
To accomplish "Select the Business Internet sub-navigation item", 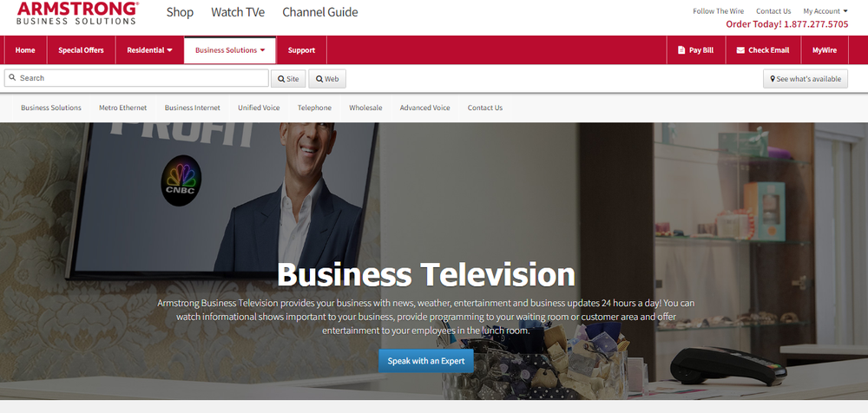I will click(x=192, y=108).
